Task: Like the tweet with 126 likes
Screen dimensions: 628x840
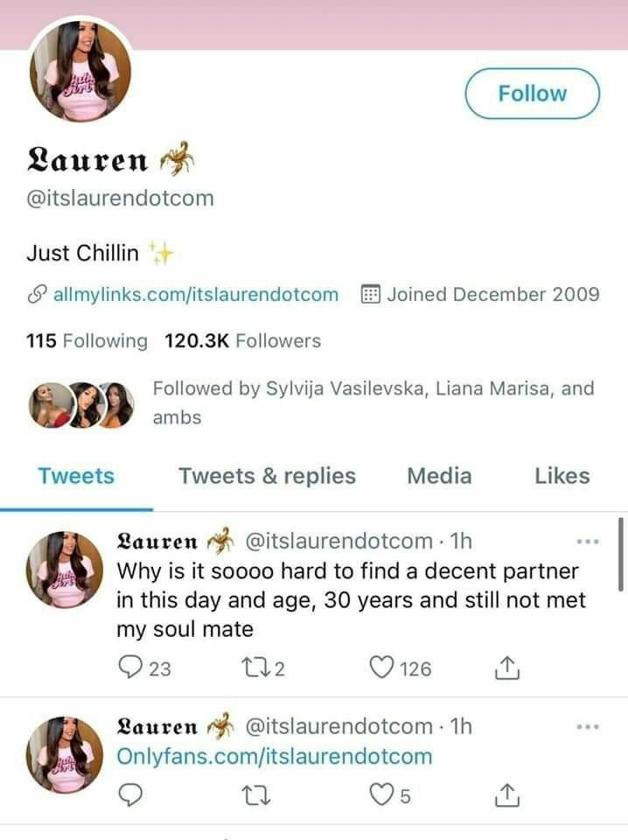Action: [x=381, y=668]
